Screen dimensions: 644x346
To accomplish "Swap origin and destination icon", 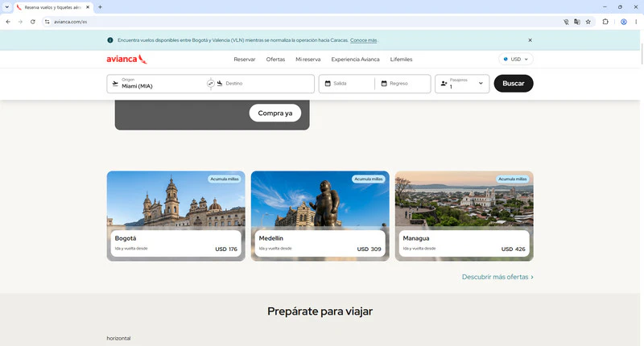I will [210, 84].
